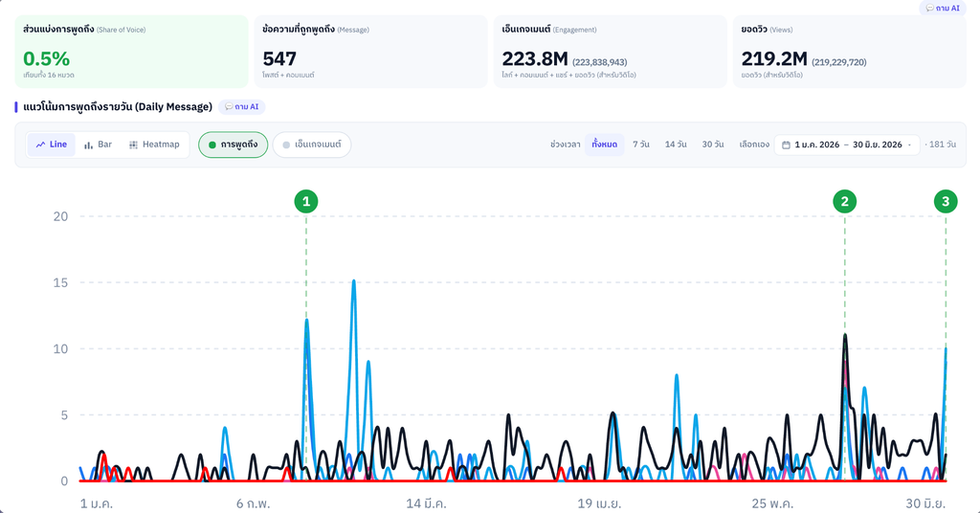Open the date range picker 1 ม.ค. 2026 – 30 มิ.ย. 2026
Viewport: 980px width, 513px height.
(847, 145)
